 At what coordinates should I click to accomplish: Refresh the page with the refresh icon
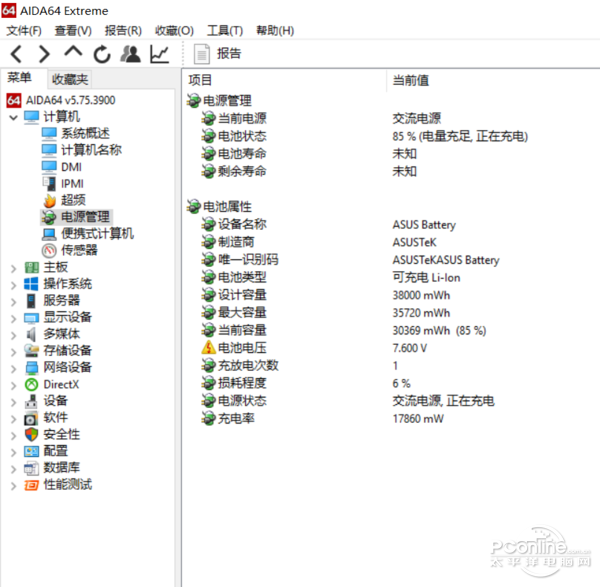(102, 54)
